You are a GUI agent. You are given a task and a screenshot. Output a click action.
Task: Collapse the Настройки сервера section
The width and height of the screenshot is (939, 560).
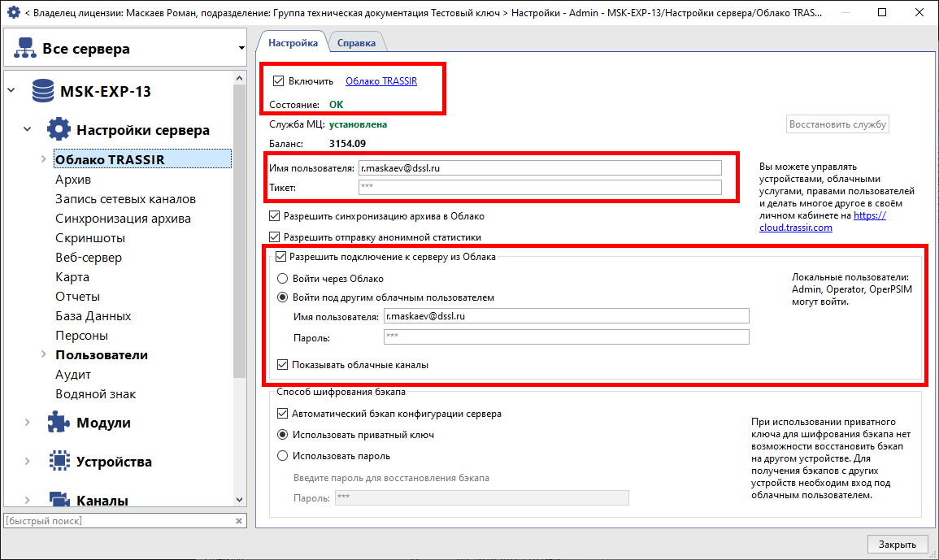tap(28, 129)
